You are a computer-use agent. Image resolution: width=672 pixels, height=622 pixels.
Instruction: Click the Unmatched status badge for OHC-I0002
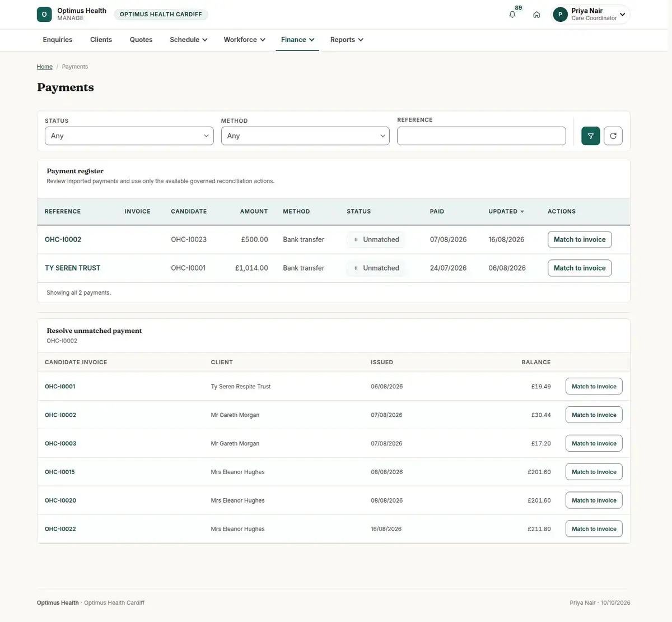[x=376, y=240]
